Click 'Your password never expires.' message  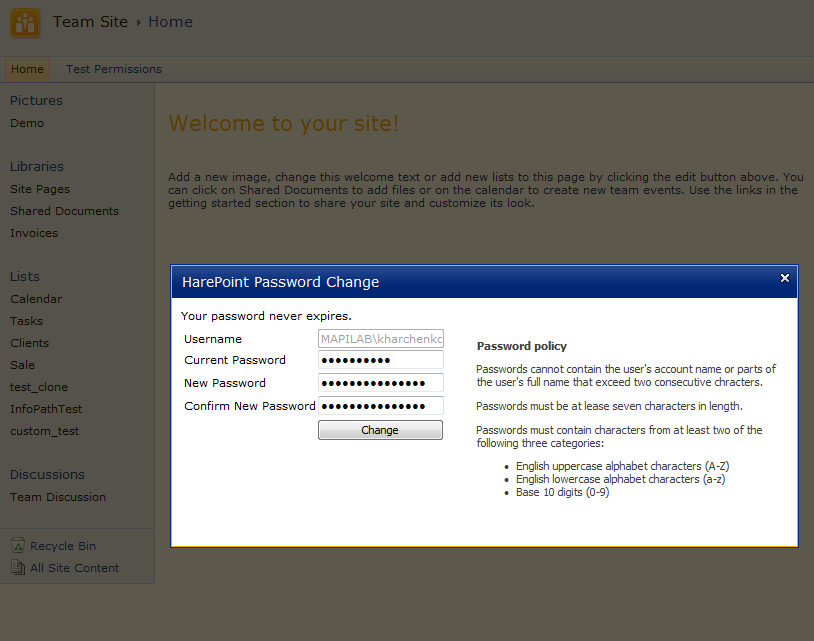(266, 316)
